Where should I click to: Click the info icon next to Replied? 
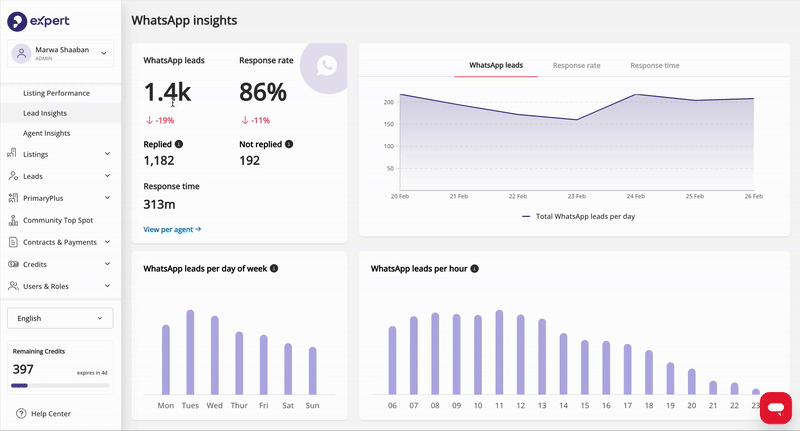click(x=179, y=144)
